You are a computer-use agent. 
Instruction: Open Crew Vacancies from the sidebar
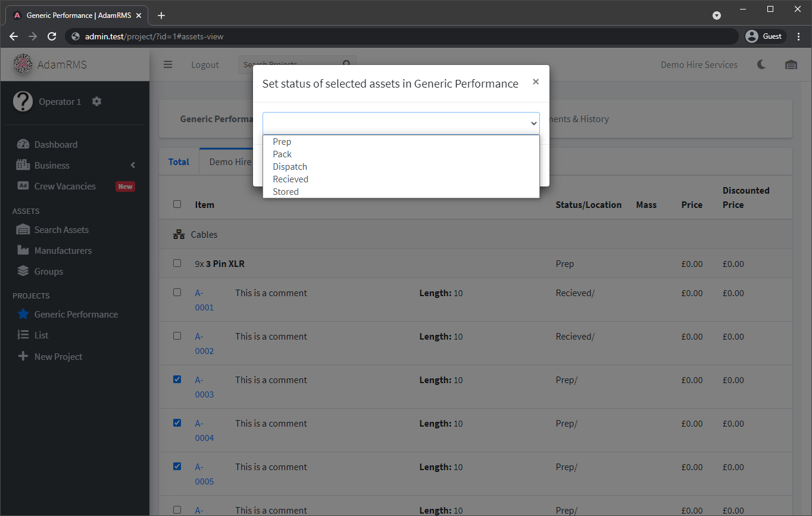click(x=65, y=186)
